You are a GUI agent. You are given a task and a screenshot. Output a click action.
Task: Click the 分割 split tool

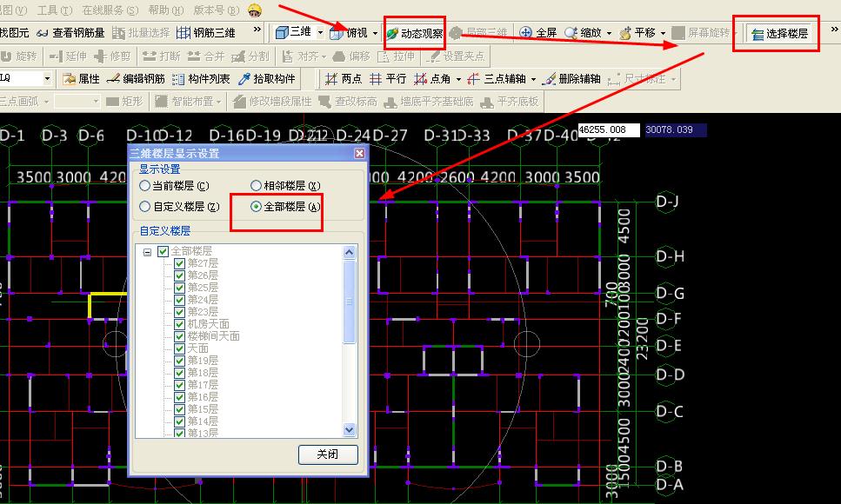coord(250,56)
